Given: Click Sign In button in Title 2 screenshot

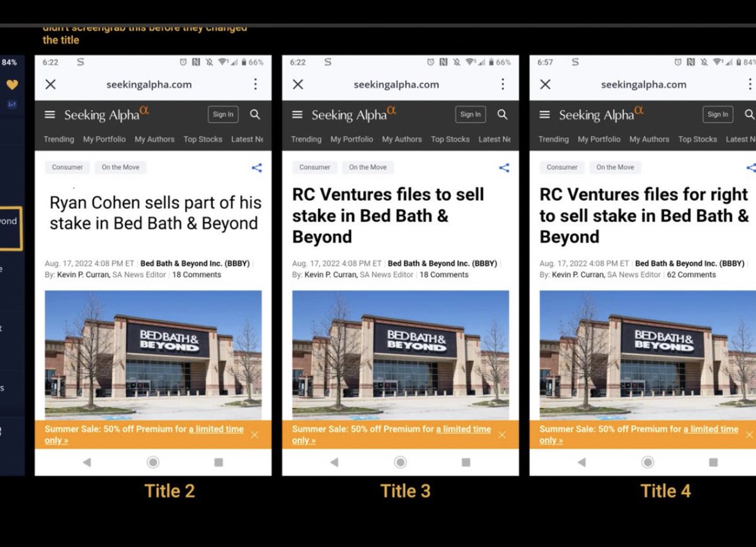Looking at the screenshot, I should tap(223, 115).
